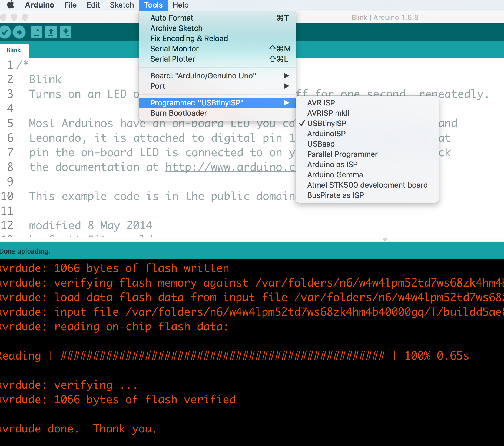Image resolution: width=504 pixels, height=446 pixels.
Task: Open the arduino.cc documentation link
Action: pos(230,167)
